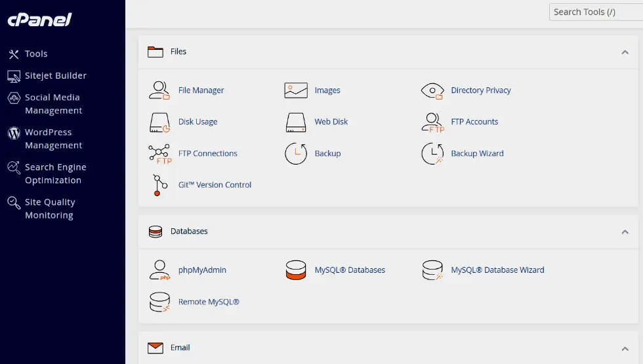
Task: Collapse the Email section chevron
Action: (625, 349)
